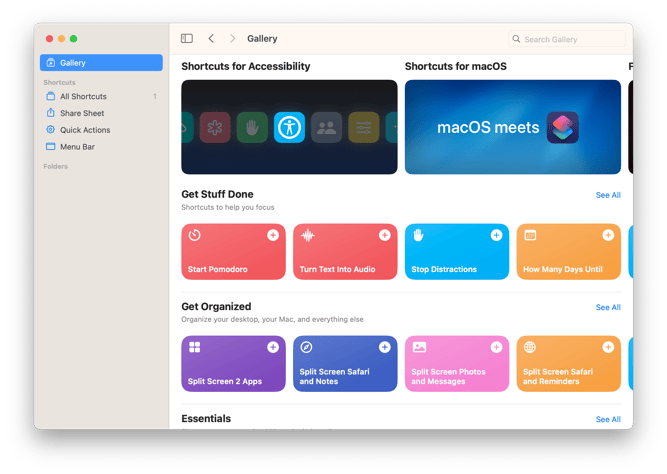
Task: See all Essentials shortcuts
Action: point(608,419)
